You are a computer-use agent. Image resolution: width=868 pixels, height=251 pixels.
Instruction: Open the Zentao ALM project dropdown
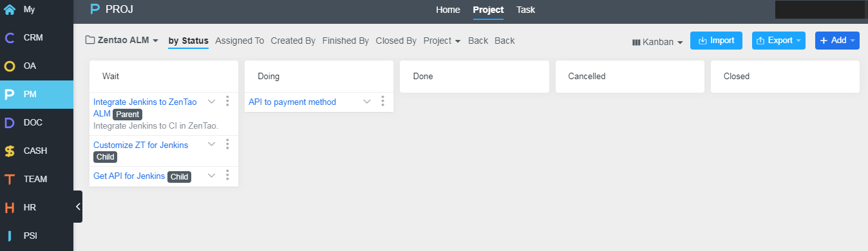[x=122, y=41]
